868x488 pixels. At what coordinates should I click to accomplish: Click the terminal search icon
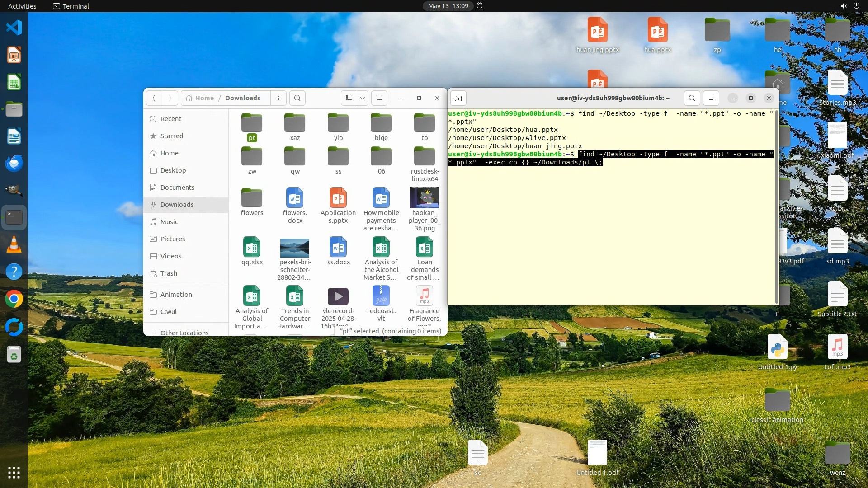pyautogui.click(x=692, y=98)
